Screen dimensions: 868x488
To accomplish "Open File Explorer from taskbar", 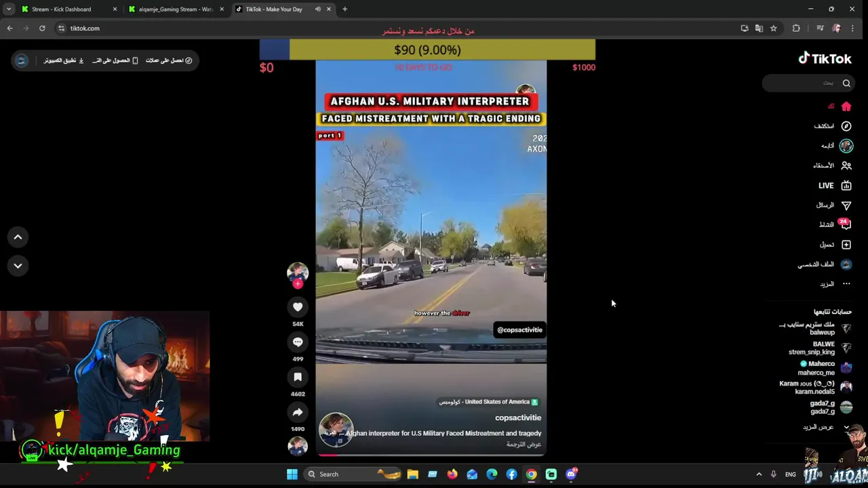I will point(412,474).
